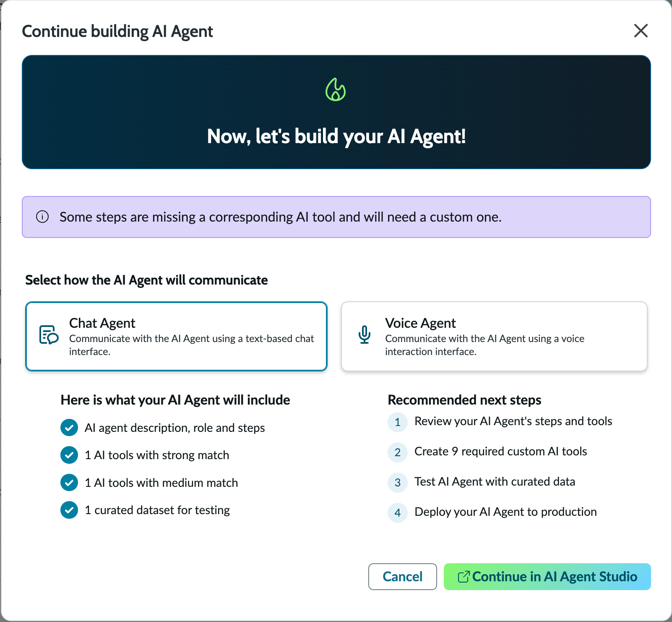Continue in AI Agent Studio
This screenshot has height=622, width=672.
547,577
